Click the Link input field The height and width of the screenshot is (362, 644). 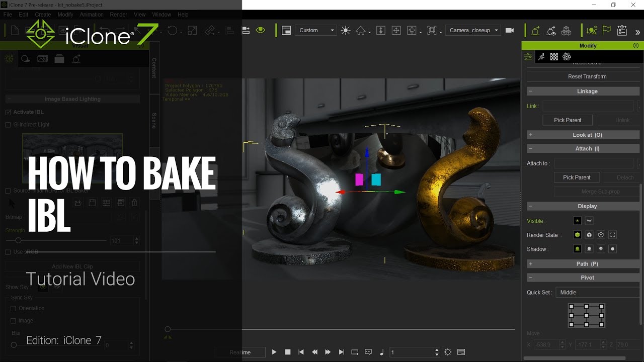click(588, 106)
